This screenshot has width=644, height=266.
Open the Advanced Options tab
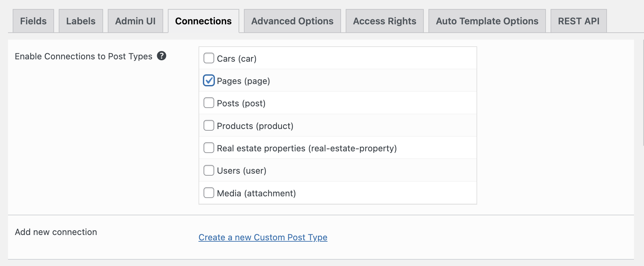pyautogui.click(x=292, y=21)
